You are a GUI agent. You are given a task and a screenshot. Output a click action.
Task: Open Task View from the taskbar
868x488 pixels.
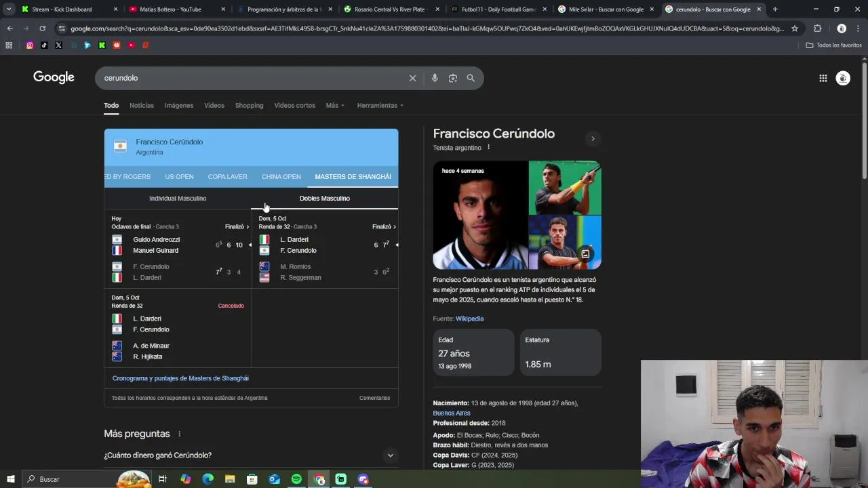163,479
